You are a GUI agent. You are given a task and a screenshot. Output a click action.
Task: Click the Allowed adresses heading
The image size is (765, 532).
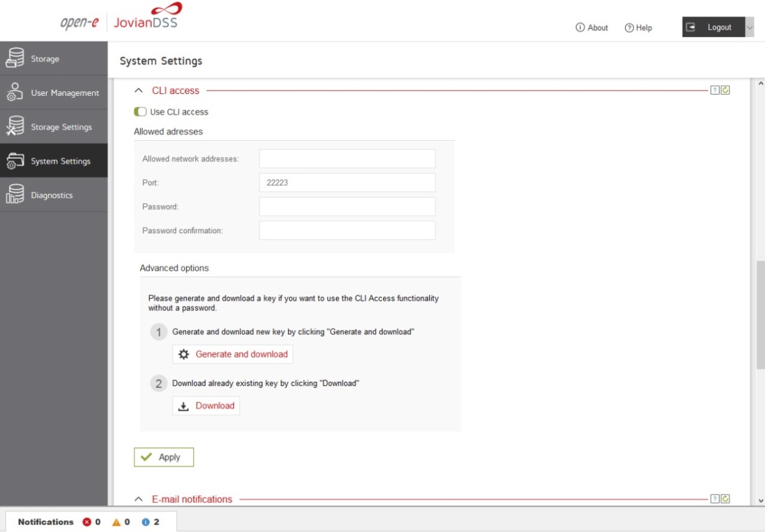tap(169, 132)
